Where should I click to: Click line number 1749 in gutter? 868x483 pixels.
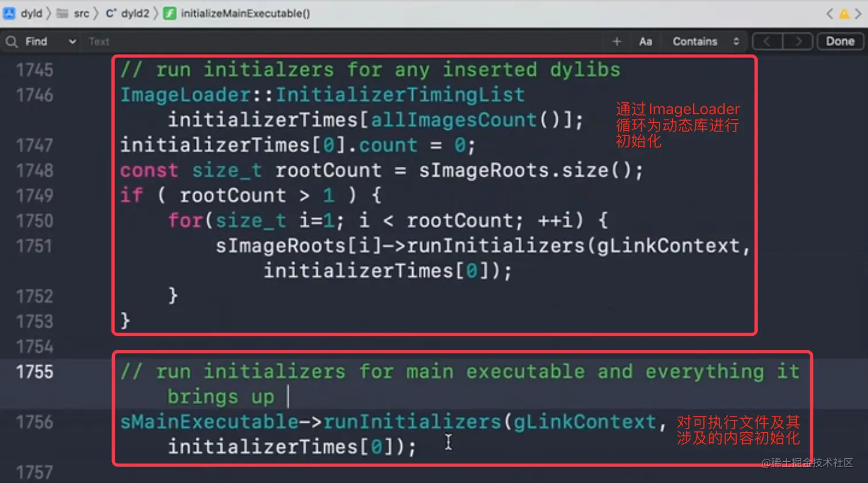point(34,196)
